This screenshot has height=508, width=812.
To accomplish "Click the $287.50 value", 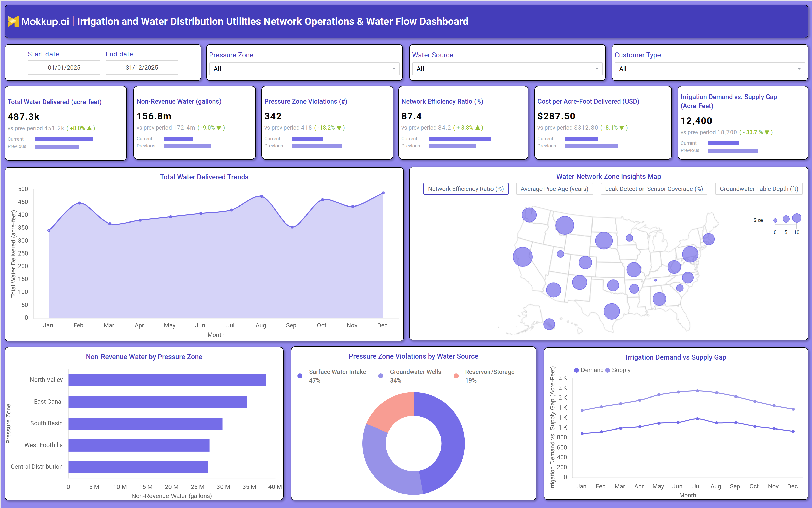I will (556, 116).
